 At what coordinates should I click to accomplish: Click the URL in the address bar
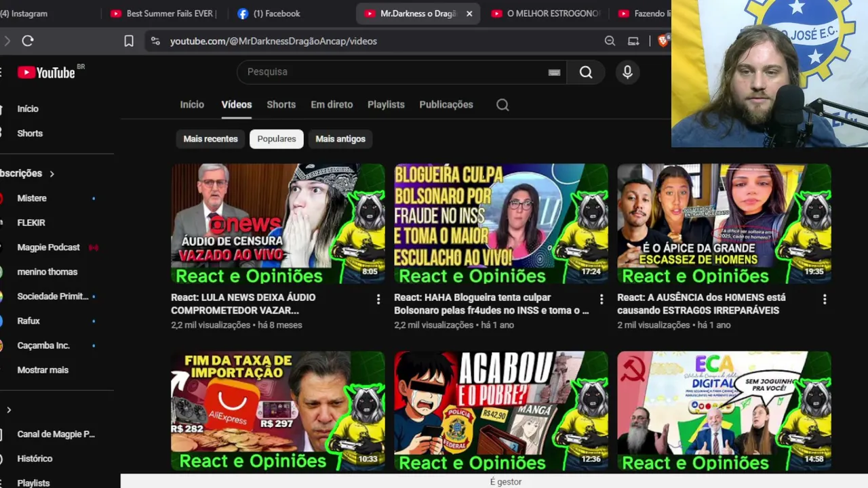pos(273,41)
